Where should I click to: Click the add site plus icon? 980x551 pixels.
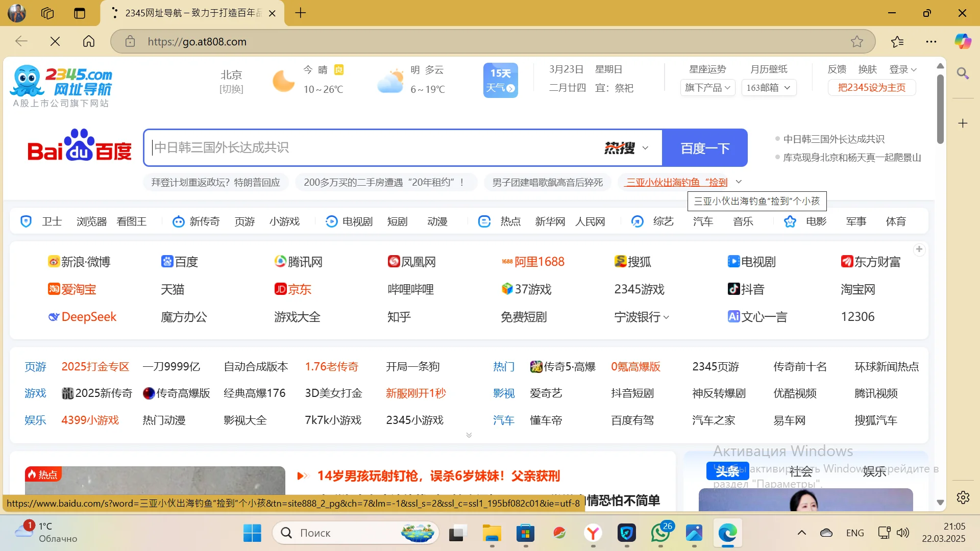pyautogui.click(x=919, y=249)
